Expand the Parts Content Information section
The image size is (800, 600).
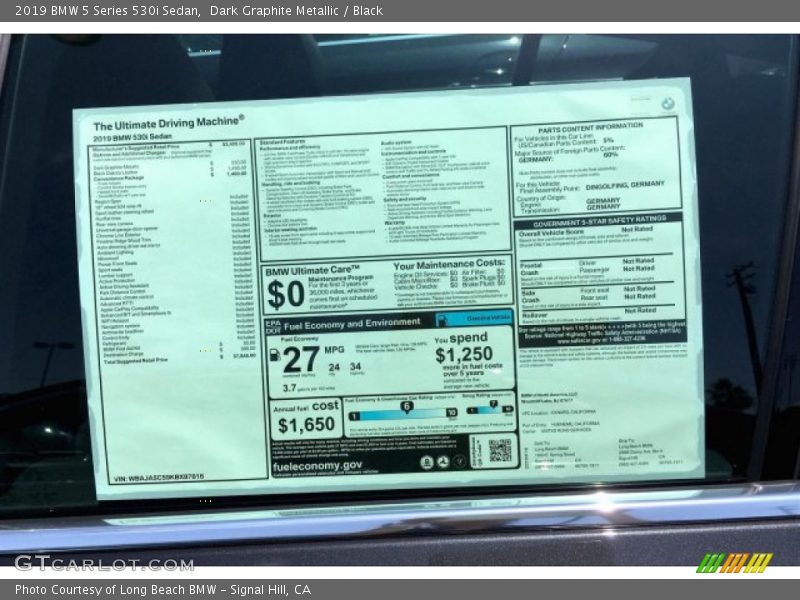591,129
